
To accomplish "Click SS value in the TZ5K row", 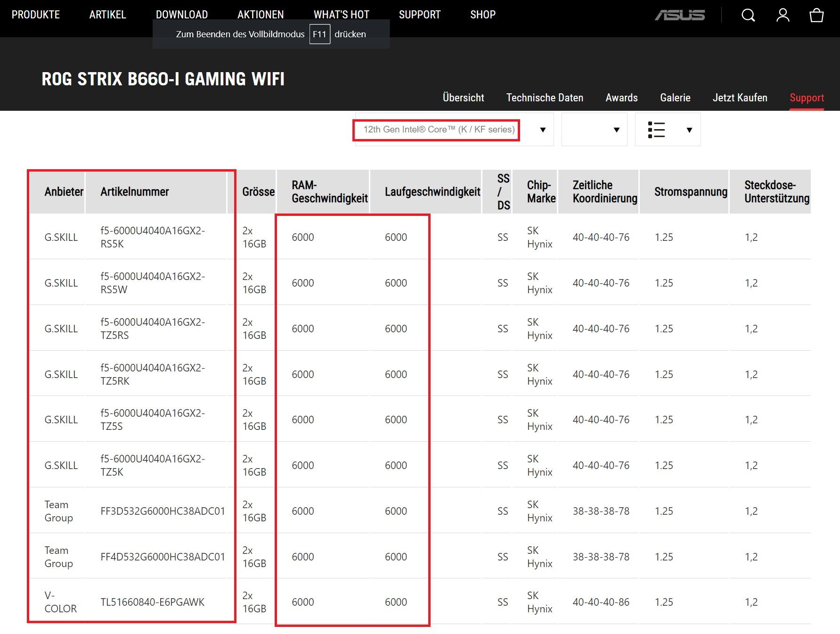I will pos(503,465).
